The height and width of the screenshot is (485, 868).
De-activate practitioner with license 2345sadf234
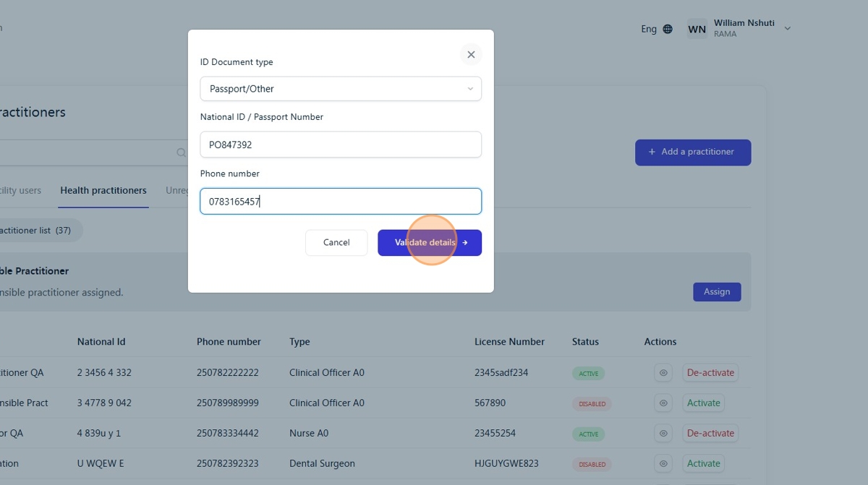coord(710,373)
